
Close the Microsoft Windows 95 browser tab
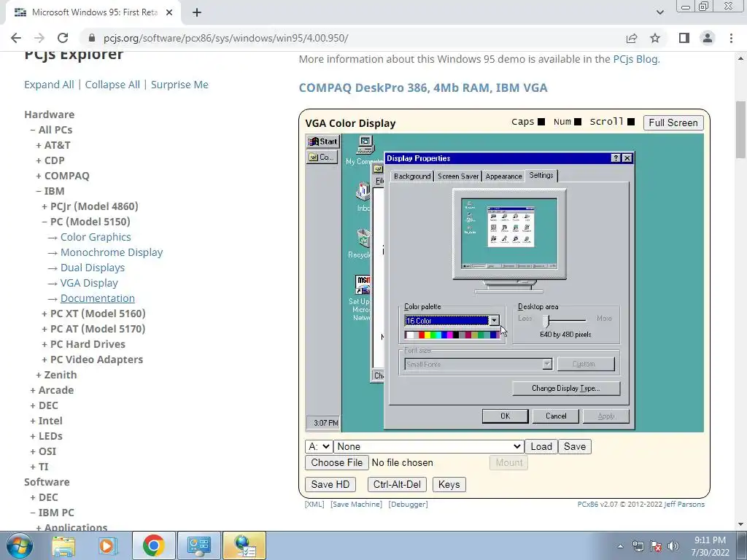coord(169,12)
